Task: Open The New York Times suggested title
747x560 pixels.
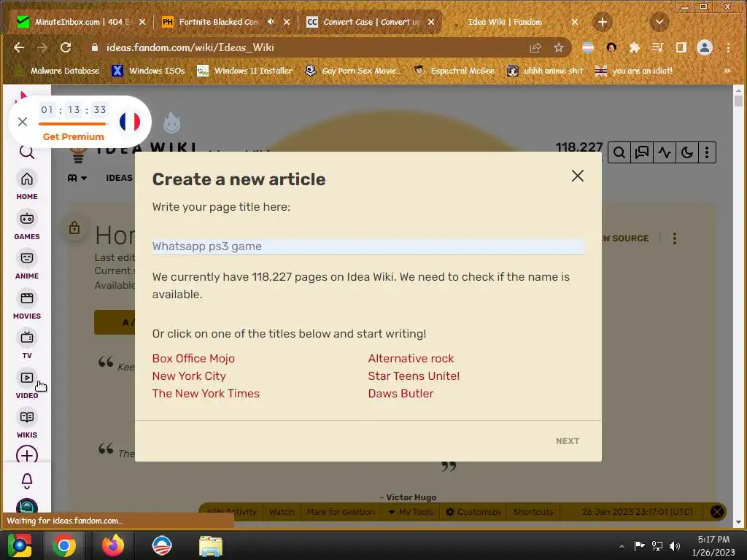Action: (206, 393)
